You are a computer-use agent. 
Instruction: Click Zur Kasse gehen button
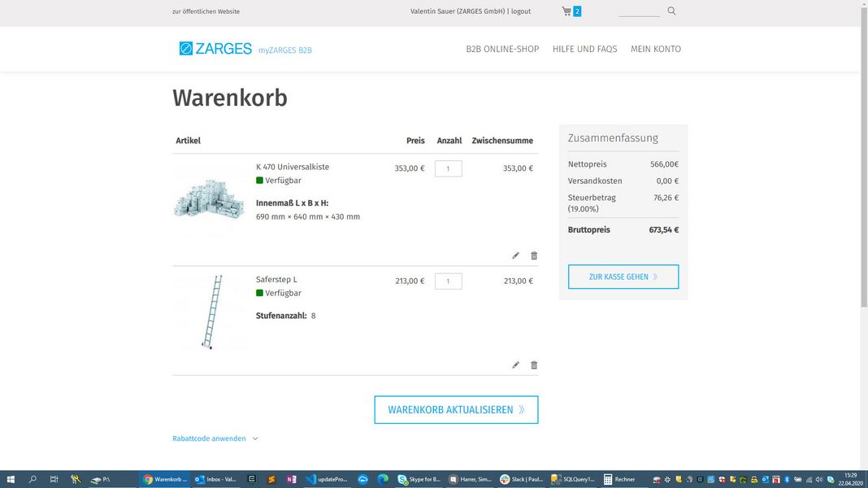[623, 277]
